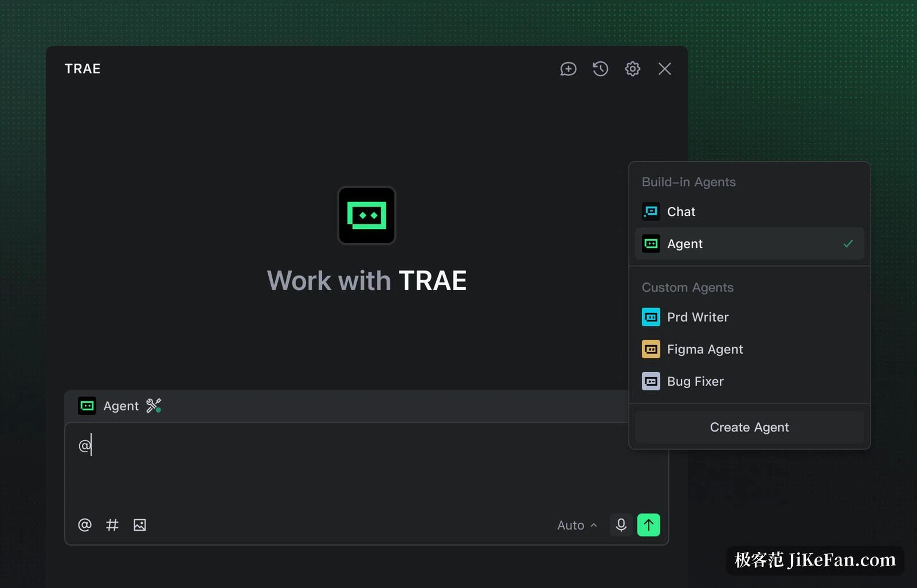The height and width of the screenshot is (588, 917).
Task: Click the Custom Agents section label
Action: (x=687, y=287)
